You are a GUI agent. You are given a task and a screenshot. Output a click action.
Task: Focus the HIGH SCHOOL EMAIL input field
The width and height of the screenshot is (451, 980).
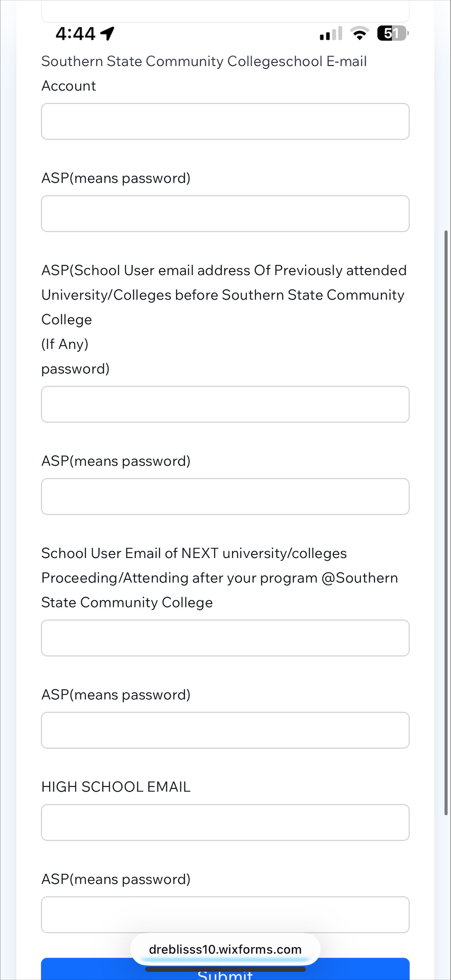(x=225, y=822)
